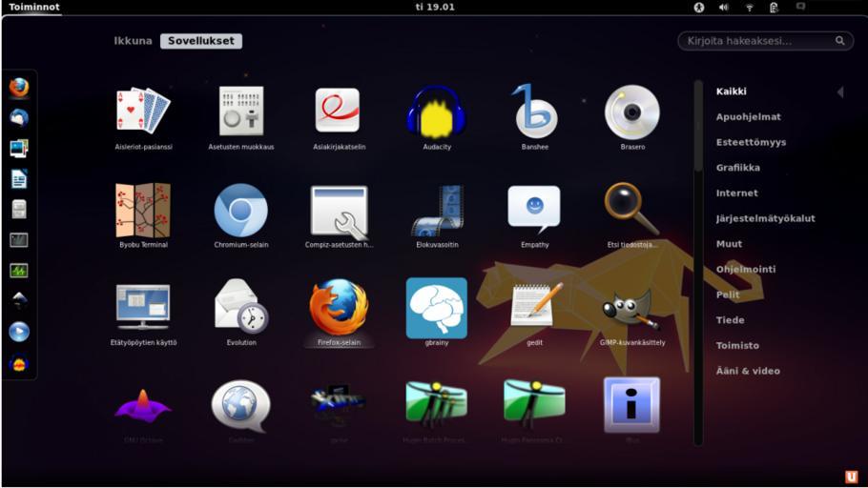Open Empathy chat application
The image size is (868, 488).
click(534, 212)
